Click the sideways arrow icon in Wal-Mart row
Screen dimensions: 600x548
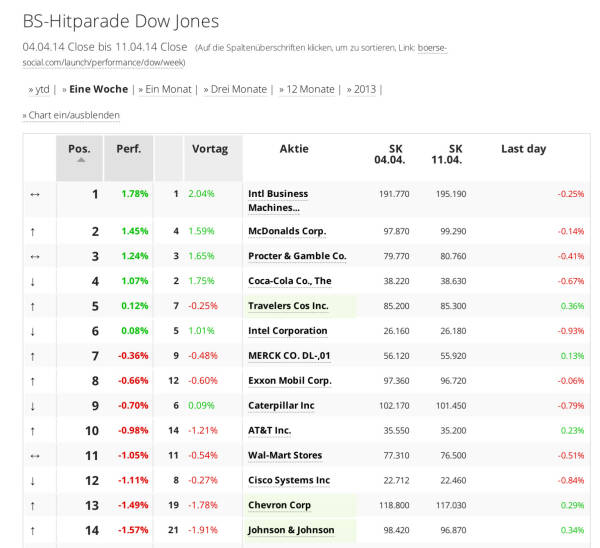(x=33, y=455)
